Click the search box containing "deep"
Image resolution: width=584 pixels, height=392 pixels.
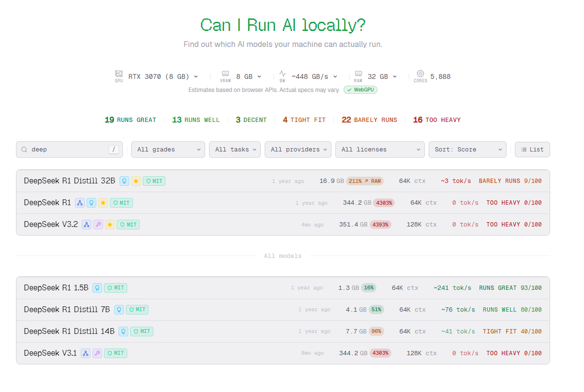pyautogui.click(x=68, y=150)
